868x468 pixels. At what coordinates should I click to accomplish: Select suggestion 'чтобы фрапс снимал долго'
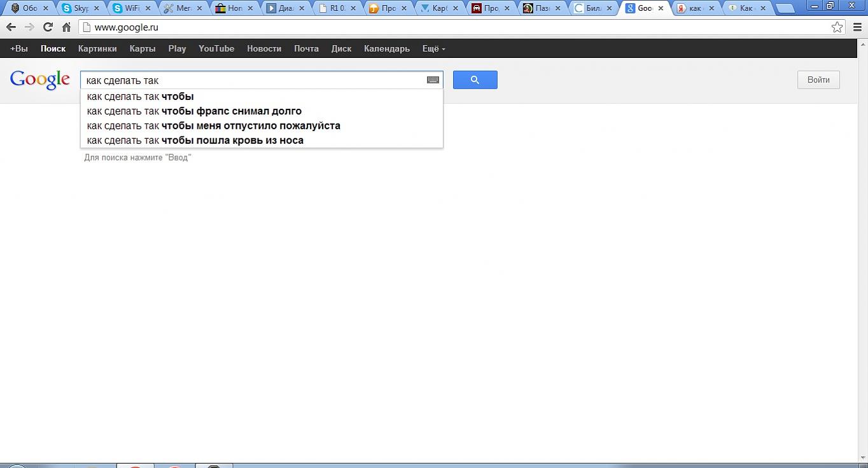click(x=262, y=111)
